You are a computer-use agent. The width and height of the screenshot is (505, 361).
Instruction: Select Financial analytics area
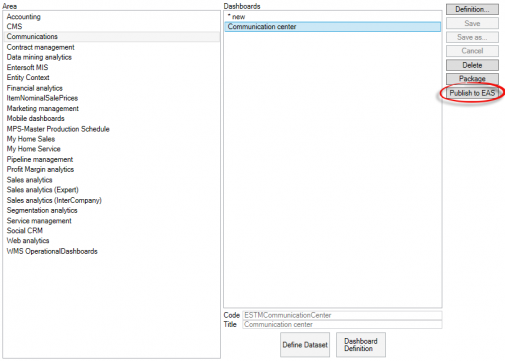point(112,88)
